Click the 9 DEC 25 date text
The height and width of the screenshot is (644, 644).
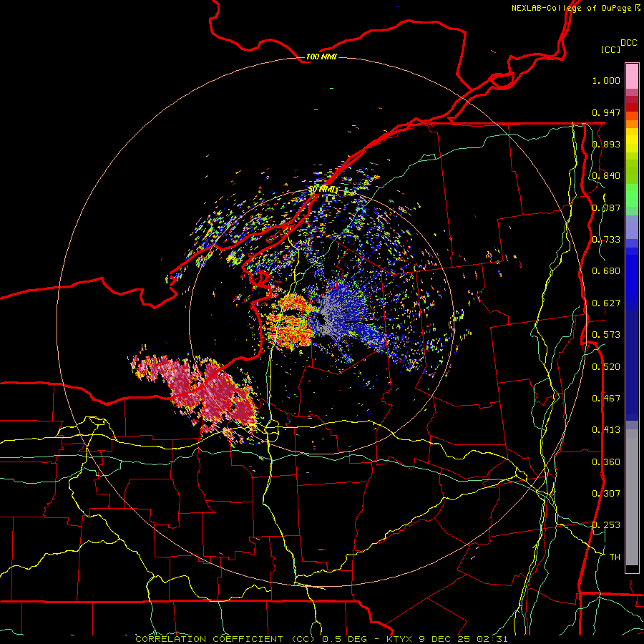pyautogui.click(x=446, y=639)
